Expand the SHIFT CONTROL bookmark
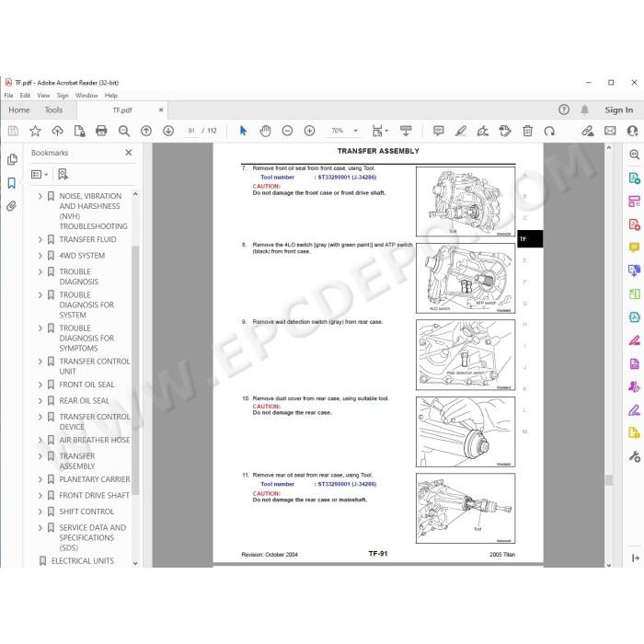This screenshot has width=644, height=644. 40,512
